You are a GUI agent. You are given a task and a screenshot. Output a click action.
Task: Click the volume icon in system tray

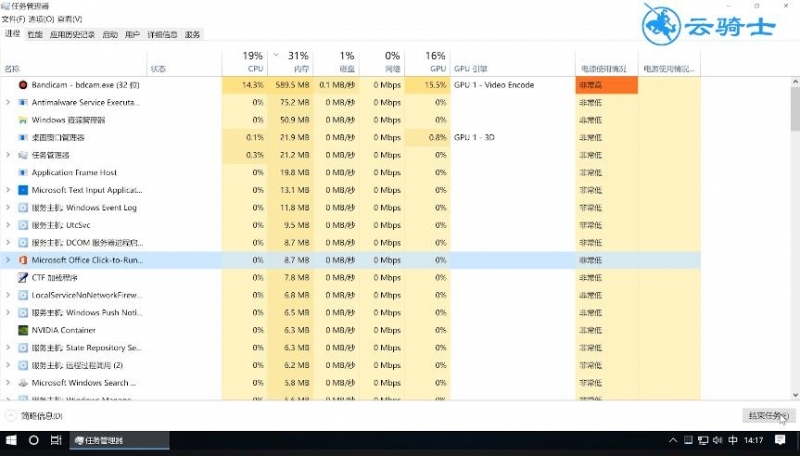point(717,440)
